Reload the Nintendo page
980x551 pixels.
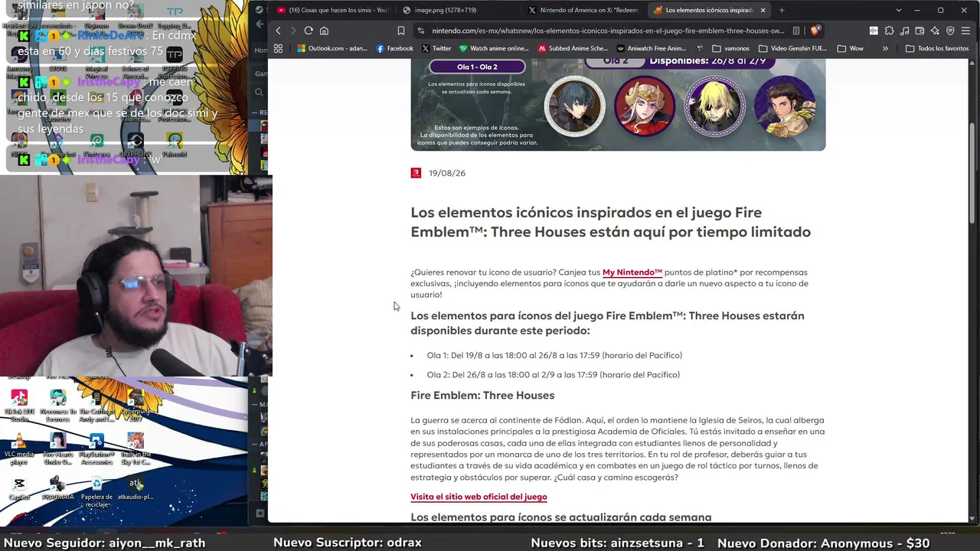point(309,31)
